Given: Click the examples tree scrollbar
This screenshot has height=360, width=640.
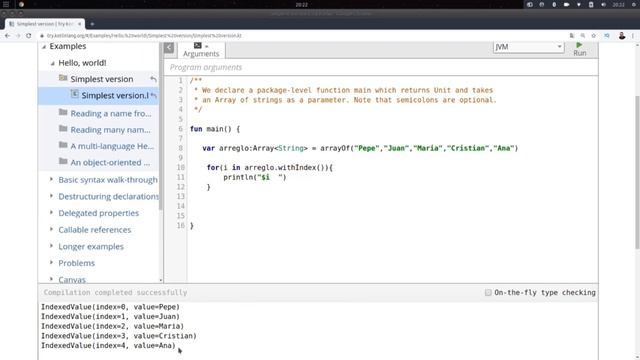Looking at the screenshot, I should (x=161, y=127).
